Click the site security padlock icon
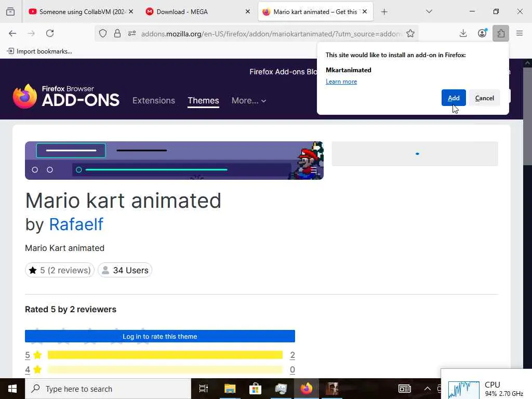 click(x=117, y=33)
